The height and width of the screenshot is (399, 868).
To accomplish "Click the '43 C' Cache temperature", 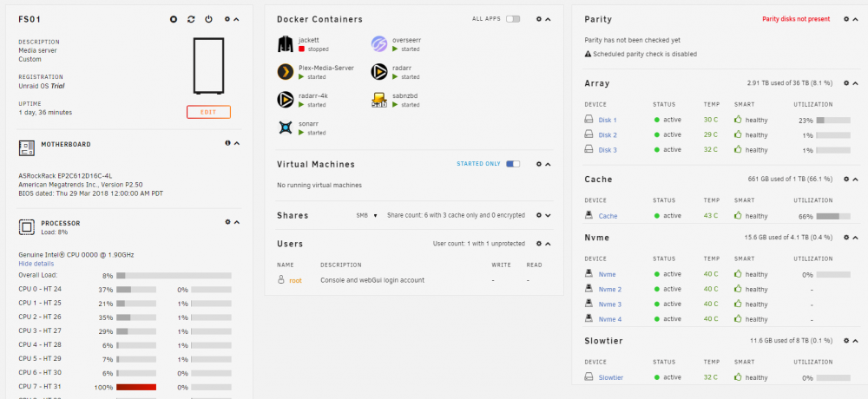I will 711,216.
